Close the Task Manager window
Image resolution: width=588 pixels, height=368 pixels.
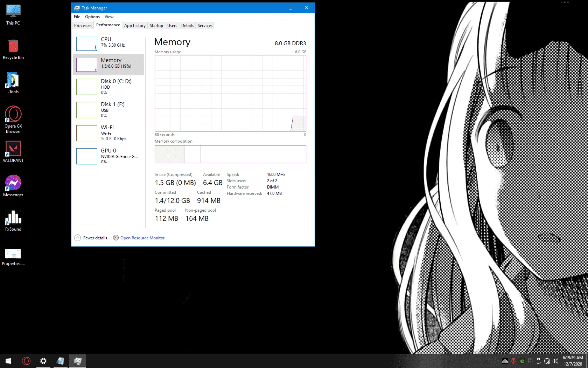(307, 8)
